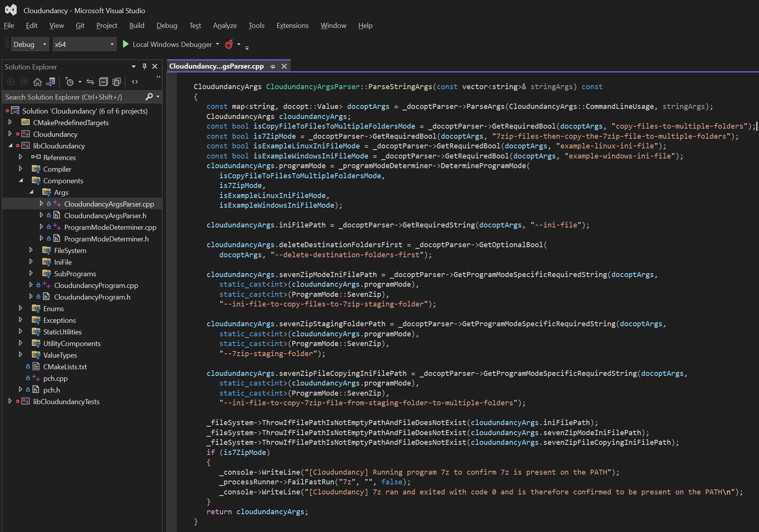Click the References node icon
Screen dimensions: 759x532
point(36,157)
